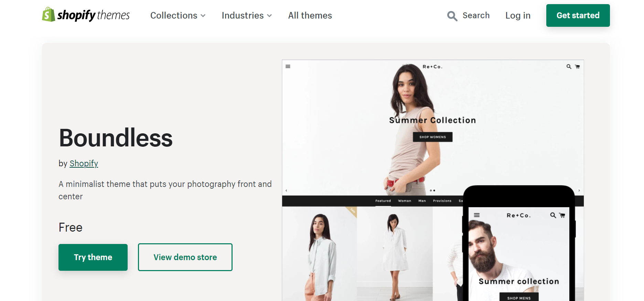The image size is (644, 301).
Task: Follow the Shopify author link
Action: pos(84,164)
